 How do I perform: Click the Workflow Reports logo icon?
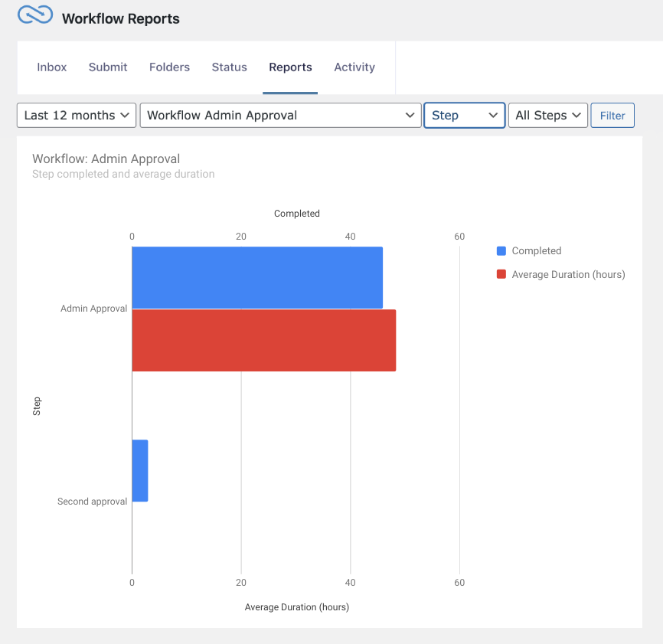click(35, 15)
